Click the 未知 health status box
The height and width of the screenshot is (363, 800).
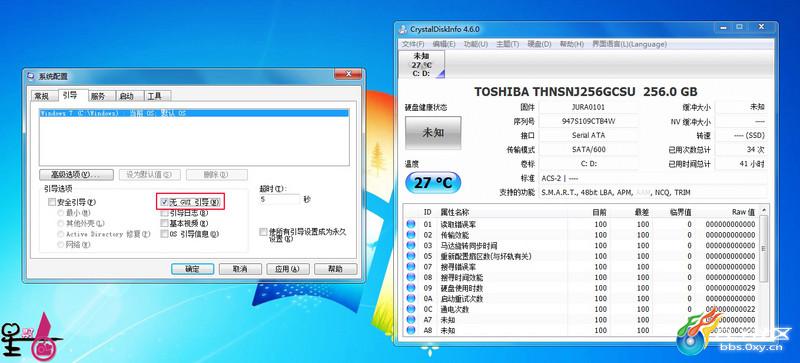[x=433, y=133]
